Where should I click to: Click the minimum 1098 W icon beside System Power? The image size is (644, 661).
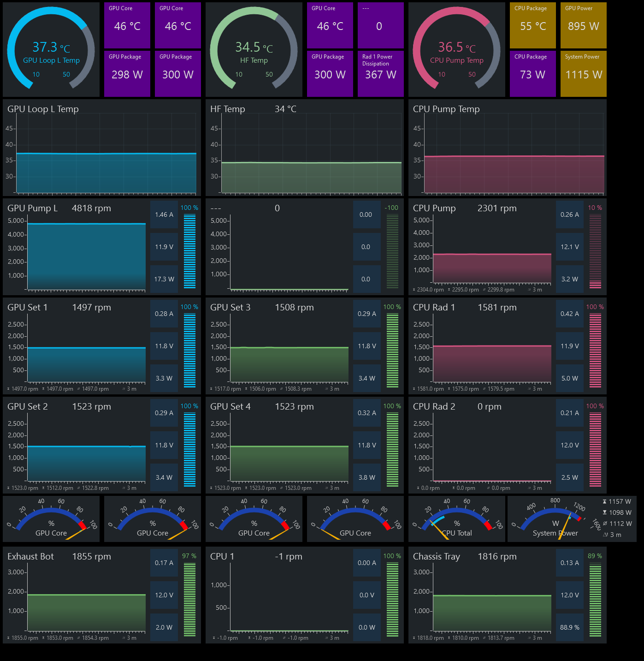pos(604,512)
